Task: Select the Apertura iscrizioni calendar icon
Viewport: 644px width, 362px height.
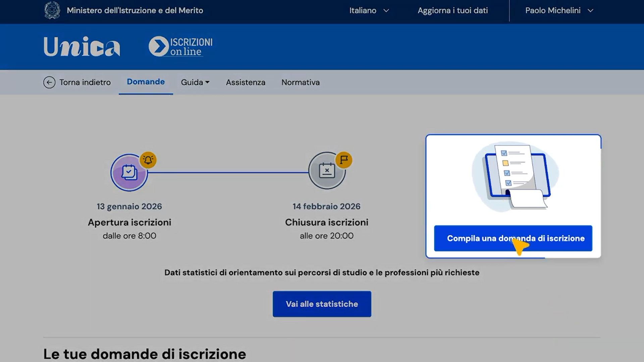Action: pos(129,172)
